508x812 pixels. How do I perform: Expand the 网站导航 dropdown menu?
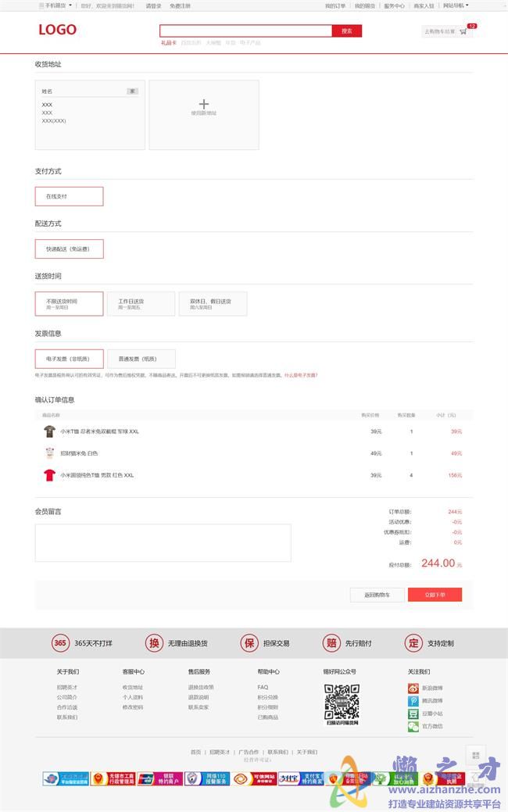[x=455, y=5]
